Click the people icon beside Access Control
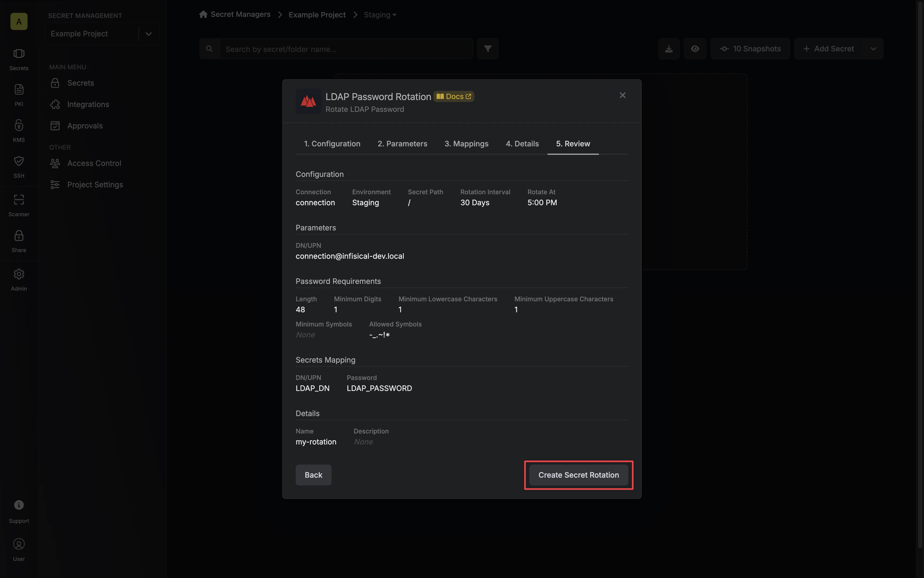The height and width of the screenshot is (578, 924). point(55,163)
